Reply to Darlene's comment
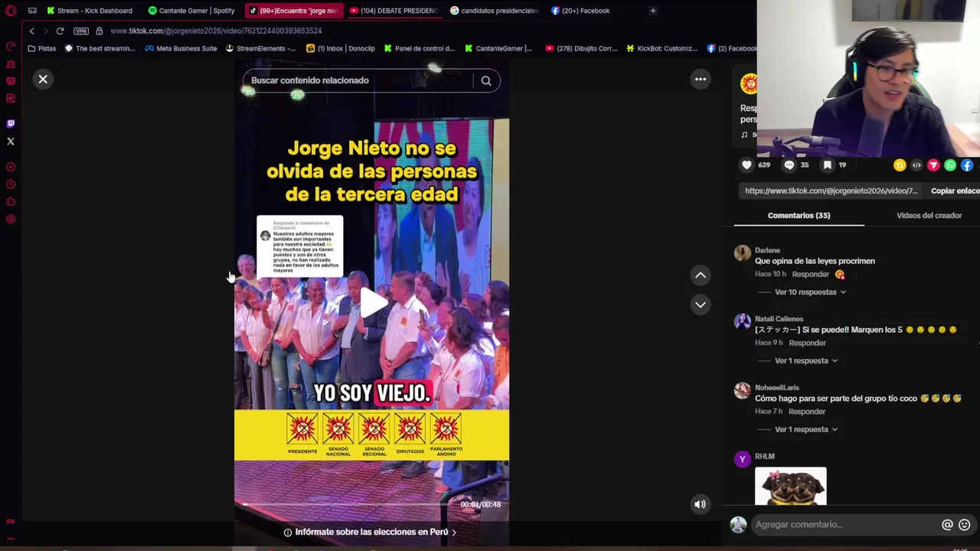Screen dimensions: 980x551 click(x=810, y=274)
